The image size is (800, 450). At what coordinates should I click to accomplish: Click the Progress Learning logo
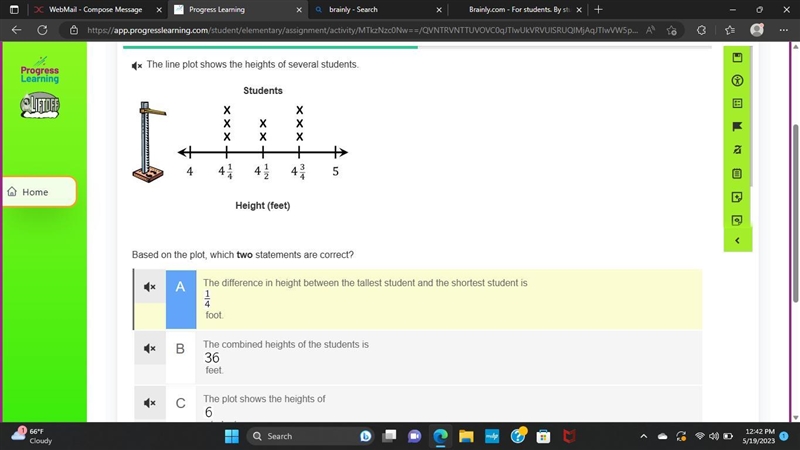[x=40, y=71]
